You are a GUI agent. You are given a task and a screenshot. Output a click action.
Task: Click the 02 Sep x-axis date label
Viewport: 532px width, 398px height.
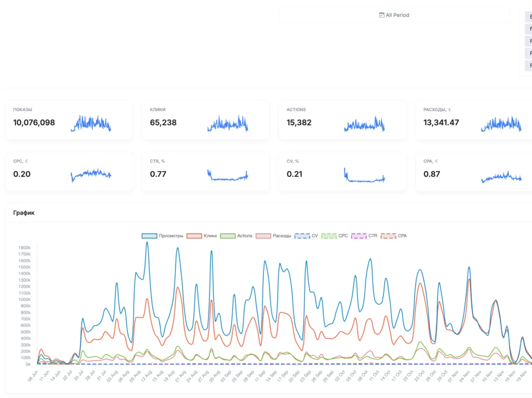(x=225, y=376)
